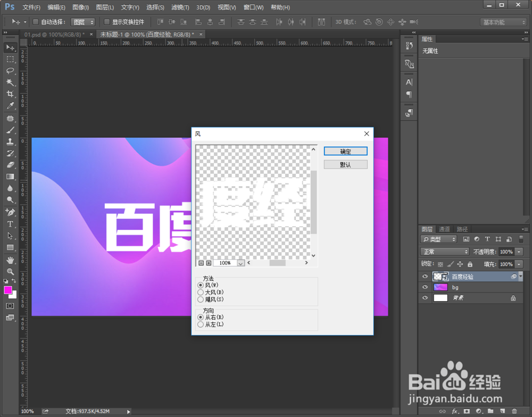Click the 不透明度 100% value field
Screen dimensions: 532x417
click(x=506, y=252)
